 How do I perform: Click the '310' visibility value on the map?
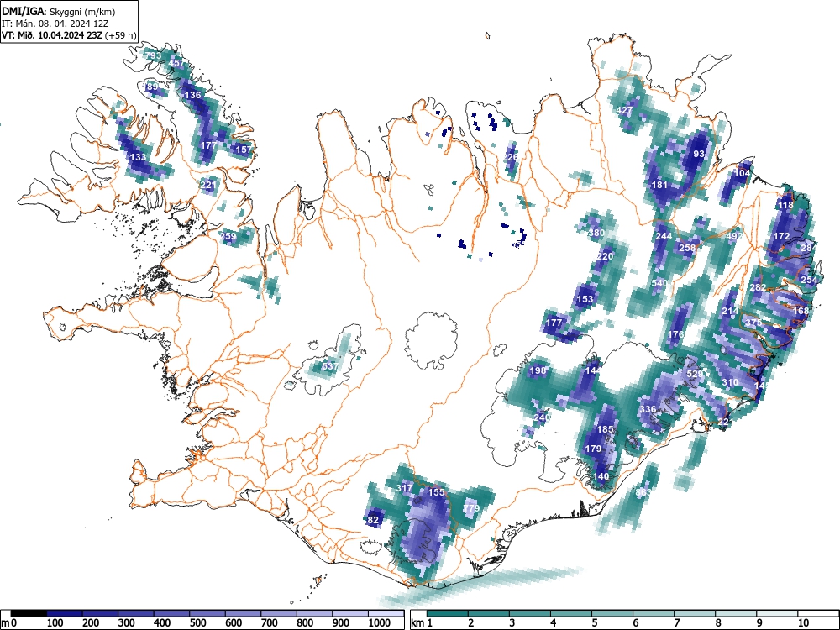pyautogui.click(x=730, y=382)
